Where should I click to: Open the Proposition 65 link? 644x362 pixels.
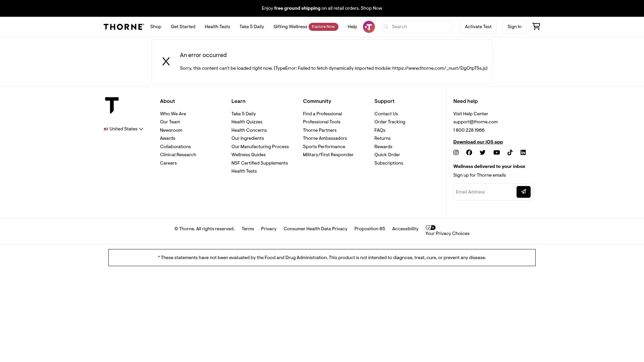pyautogui.click(x=369, y=229)
